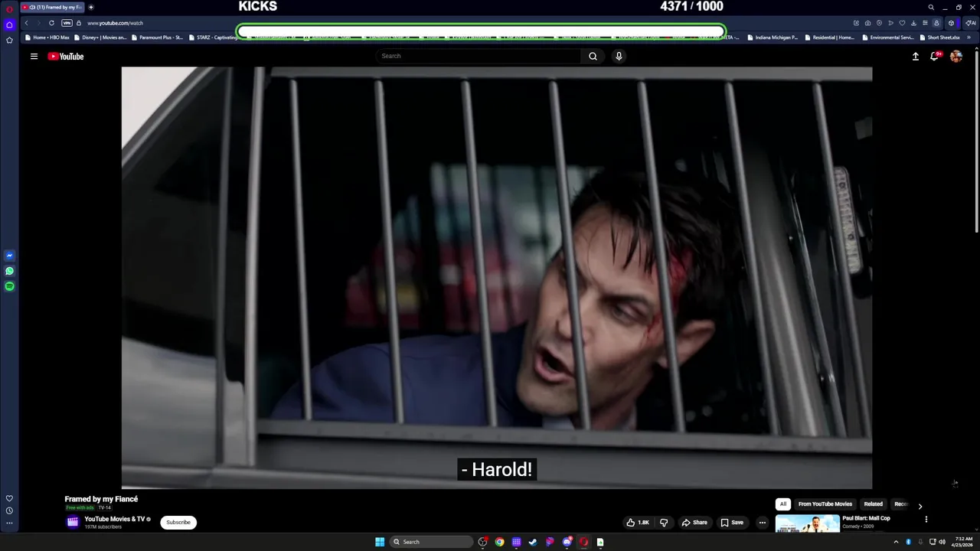This screenshot has height=551, width=980.
Task: Expand the bookmarks bar overflow chevron
Action: pos(969,37)
